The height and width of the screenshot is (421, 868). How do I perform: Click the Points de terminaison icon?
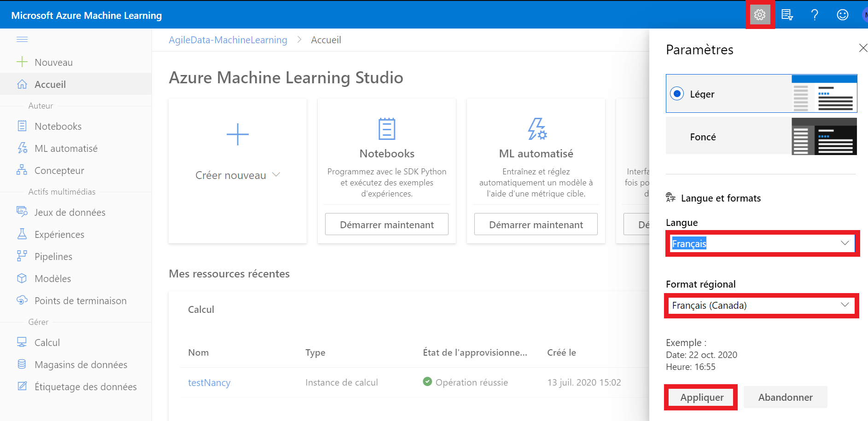coord(22,300)
